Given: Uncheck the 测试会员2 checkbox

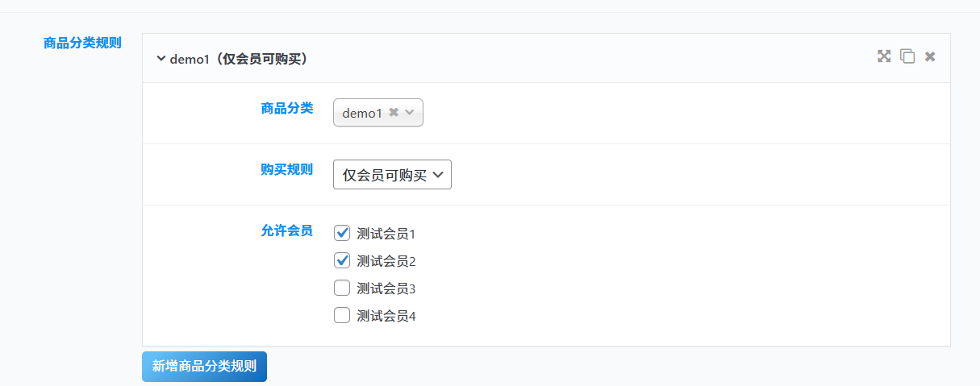Looking at the screenshot, I should point(342,261).
